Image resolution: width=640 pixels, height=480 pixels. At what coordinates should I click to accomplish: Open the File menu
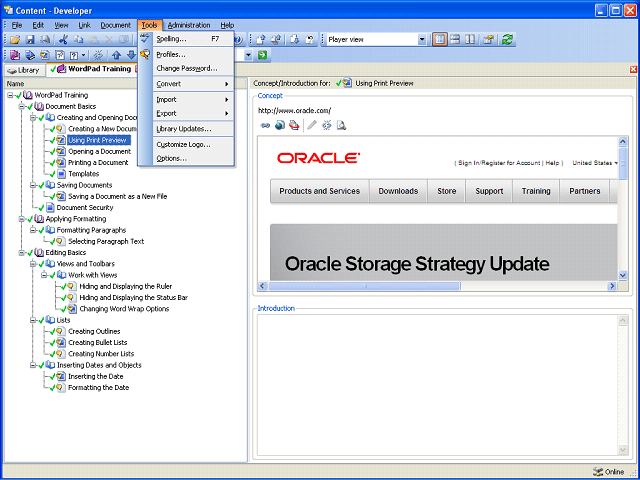click(17, 25)
